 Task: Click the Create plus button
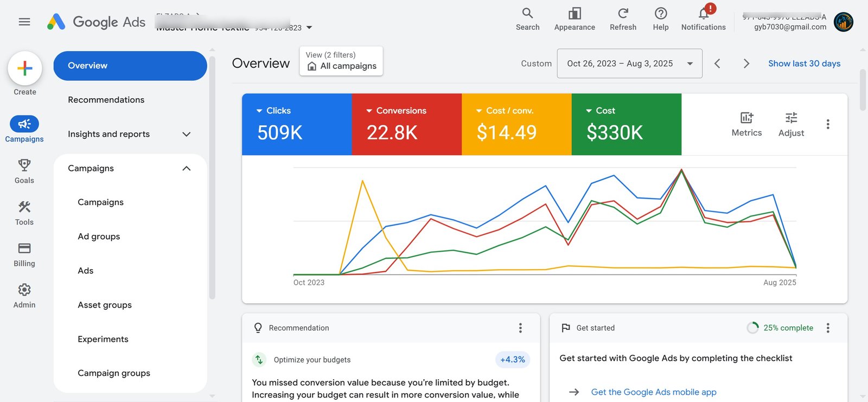pos(25,68)
